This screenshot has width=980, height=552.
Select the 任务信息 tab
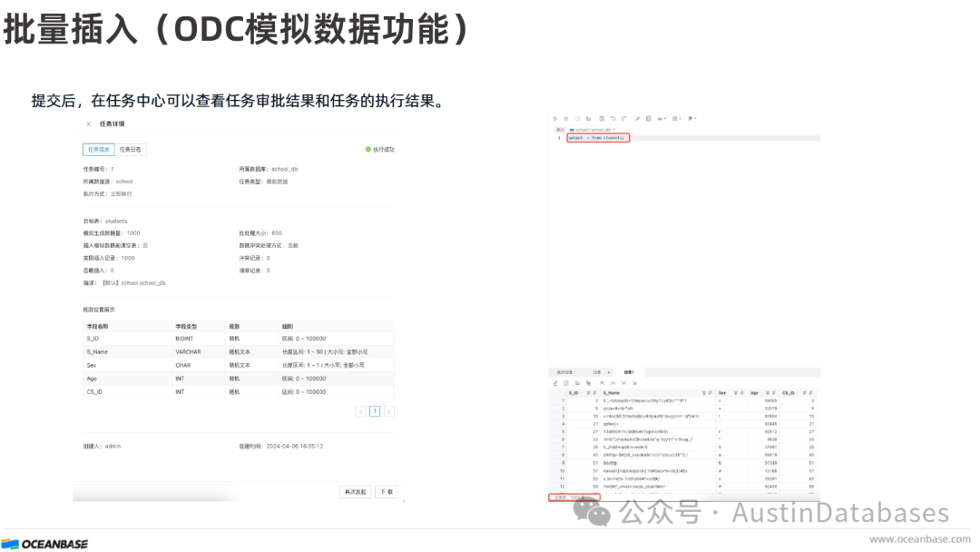coord(99,150)
